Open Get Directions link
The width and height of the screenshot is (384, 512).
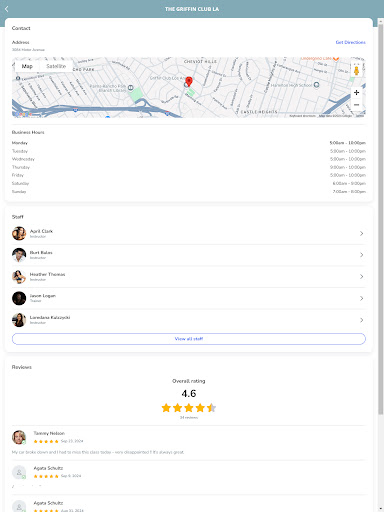(x=350, y=42)
